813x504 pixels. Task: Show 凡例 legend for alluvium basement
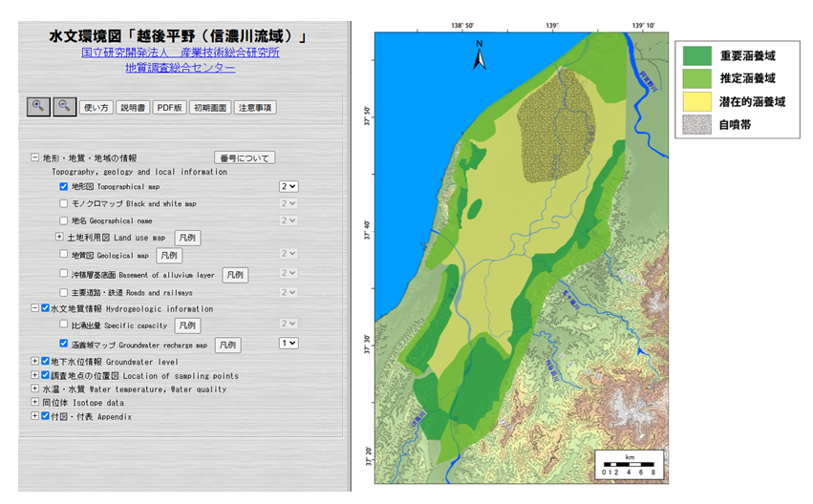235,275
